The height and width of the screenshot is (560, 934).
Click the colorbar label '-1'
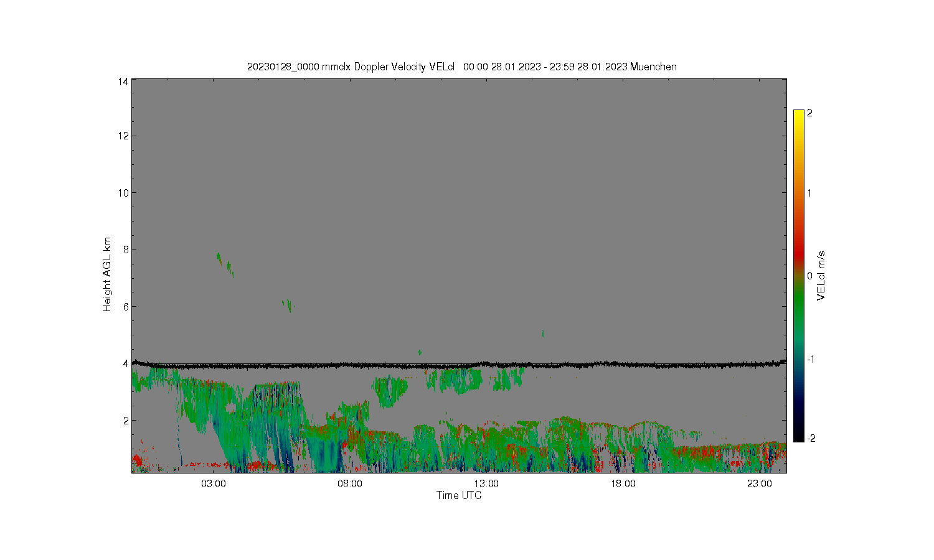point(811,360)
